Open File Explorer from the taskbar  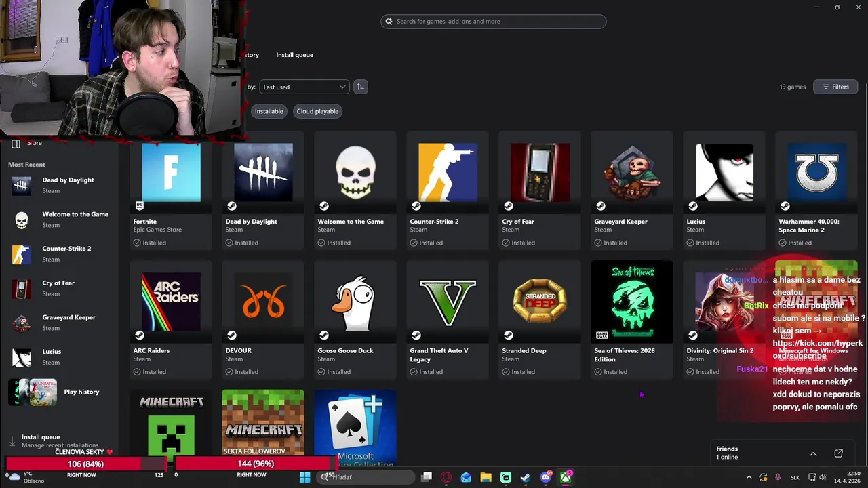point(486,477)
